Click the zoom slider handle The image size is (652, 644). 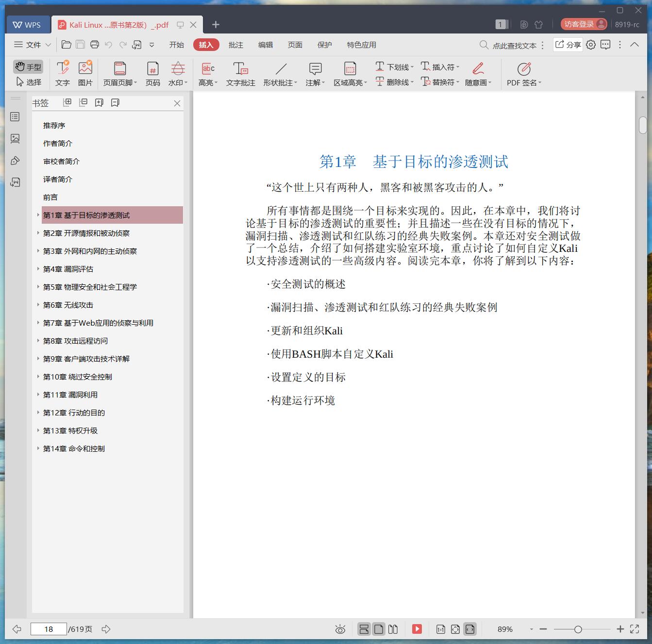point(578,629)
